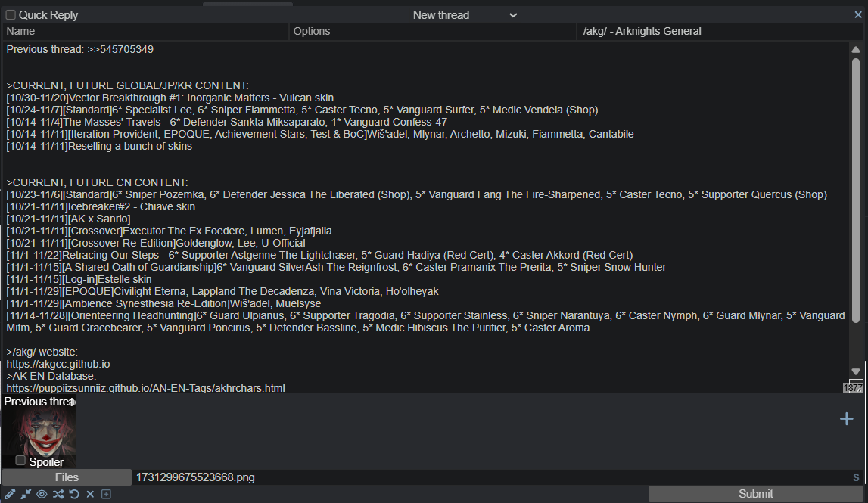Click the EPOQUE Civilight Eterna line
The image size is (868, 503).
point(222,292)
